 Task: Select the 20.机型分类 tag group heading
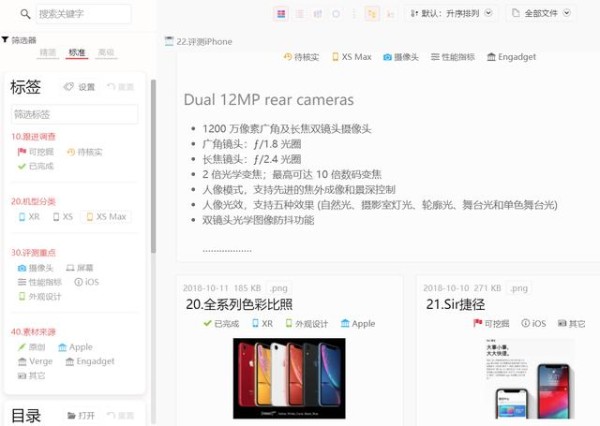33,201
